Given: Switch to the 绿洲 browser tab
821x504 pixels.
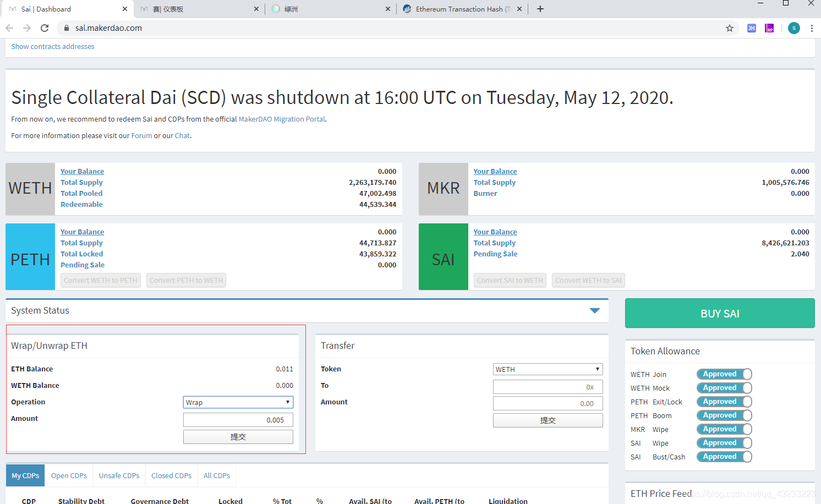Looking at the screenshot, I should [x=330, y=9].
